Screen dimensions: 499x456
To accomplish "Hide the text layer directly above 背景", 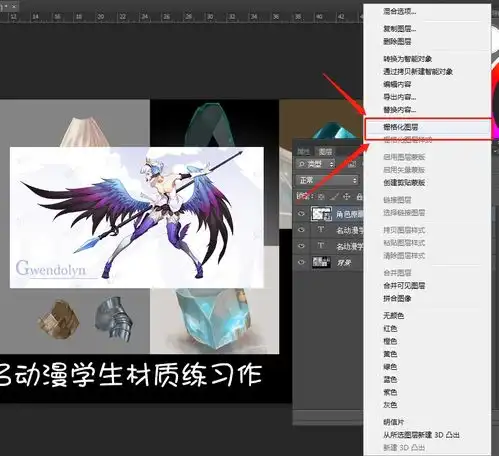I will pos(301,246).
